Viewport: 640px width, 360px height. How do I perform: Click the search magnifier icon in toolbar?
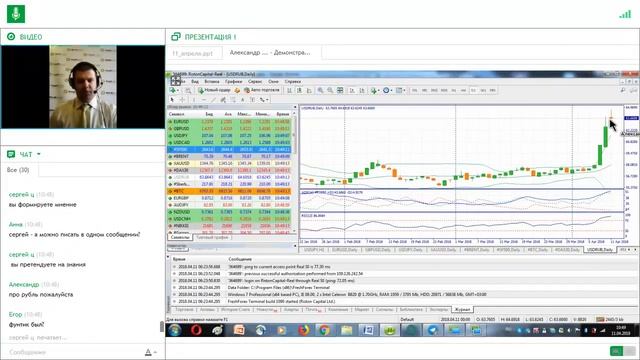pyautogui.click(x=623, y=90)
